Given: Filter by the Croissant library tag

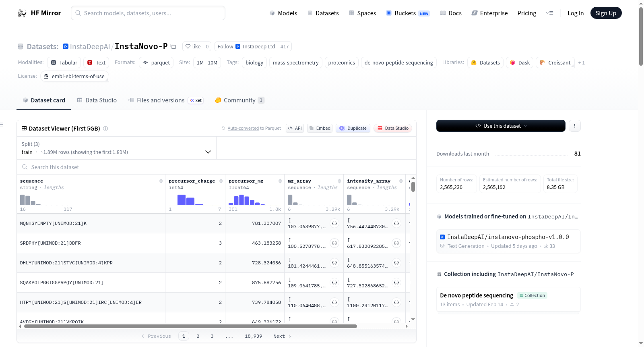Looking at the screenshot, I should (555, 62).
